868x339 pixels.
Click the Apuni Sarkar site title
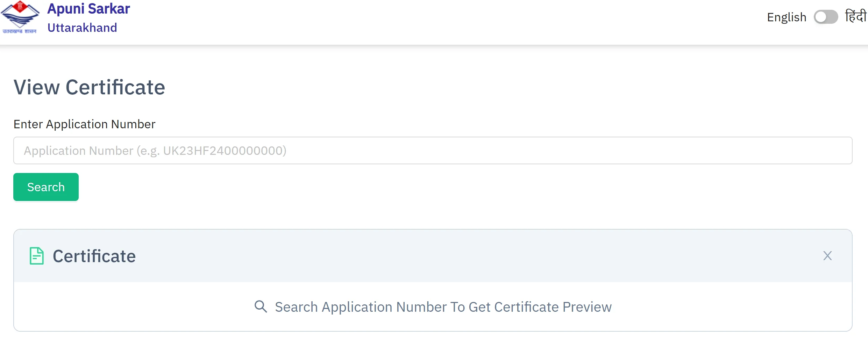(x=88, y=9)
